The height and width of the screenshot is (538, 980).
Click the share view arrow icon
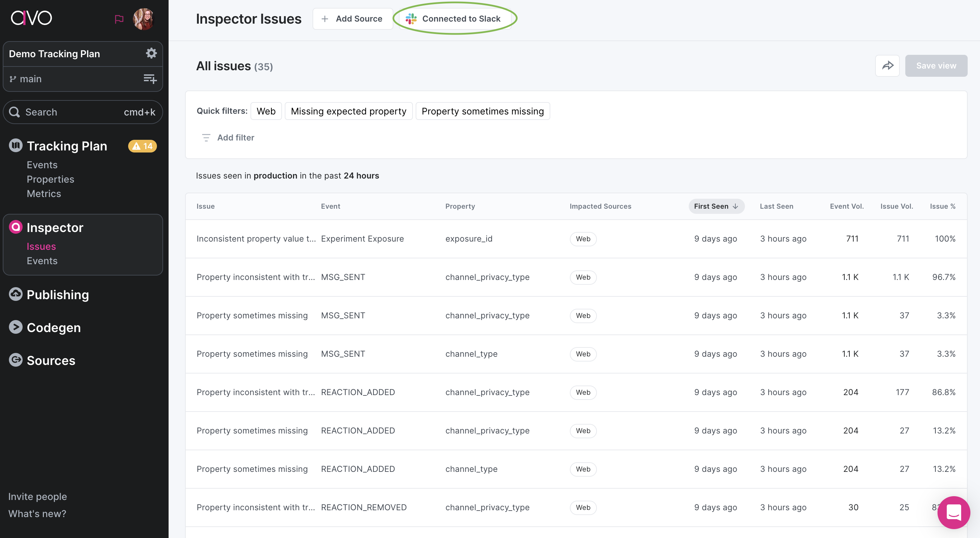tap(887, 65)
